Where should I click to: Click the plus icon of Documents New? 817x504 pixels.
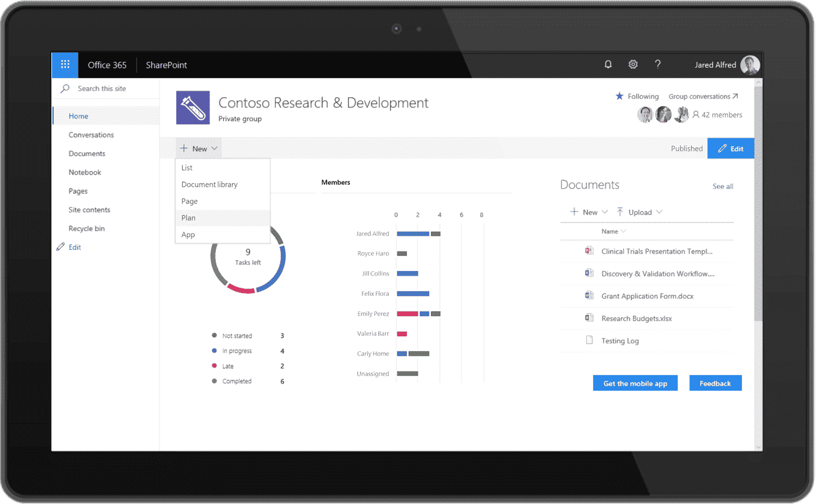(574, 212)
